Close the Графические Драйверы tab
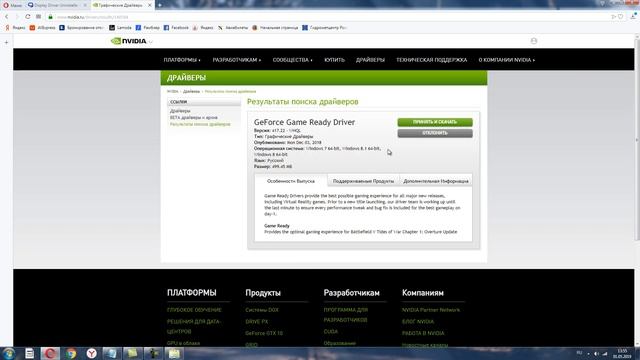The image size is (640, 360). 149,5
